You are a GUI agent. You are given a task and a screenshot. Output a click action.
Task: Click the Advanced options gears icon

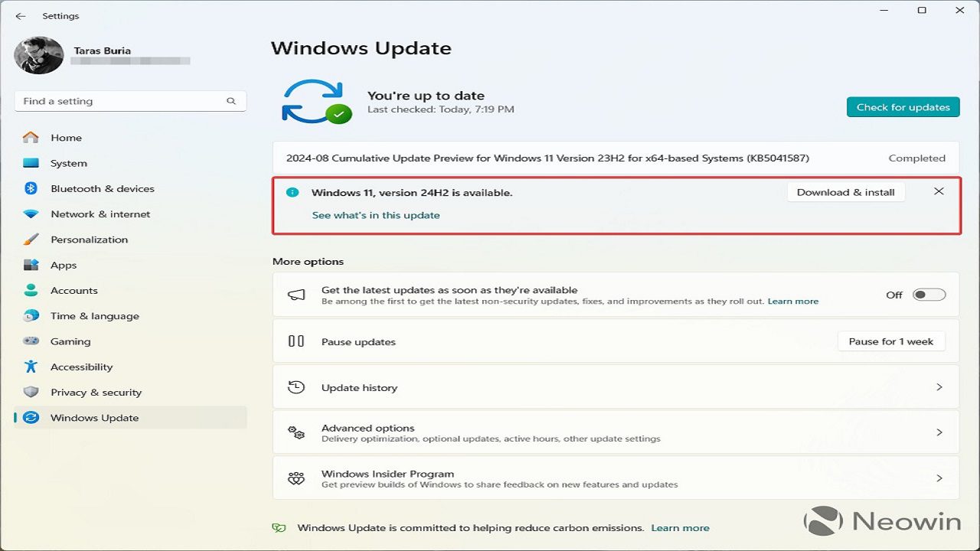pos(296,432)
